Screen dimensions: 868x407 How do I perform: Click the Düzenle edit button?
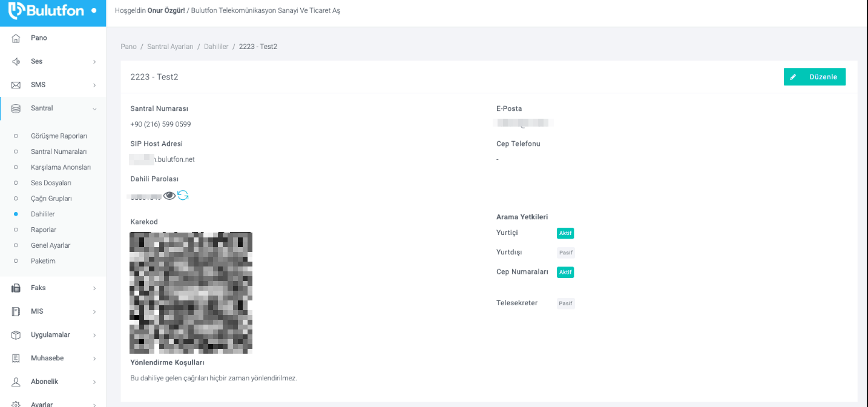point(814,77)
